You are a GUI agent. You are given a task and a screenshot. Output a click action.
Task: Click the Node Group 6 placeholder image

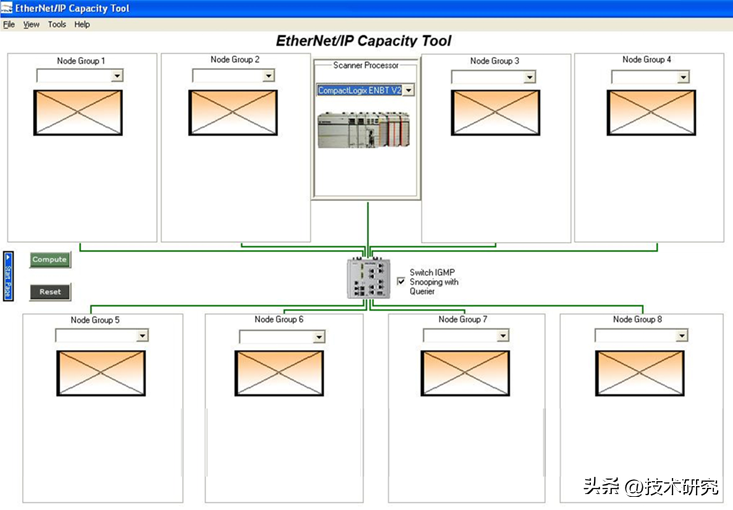pos(279,372)
